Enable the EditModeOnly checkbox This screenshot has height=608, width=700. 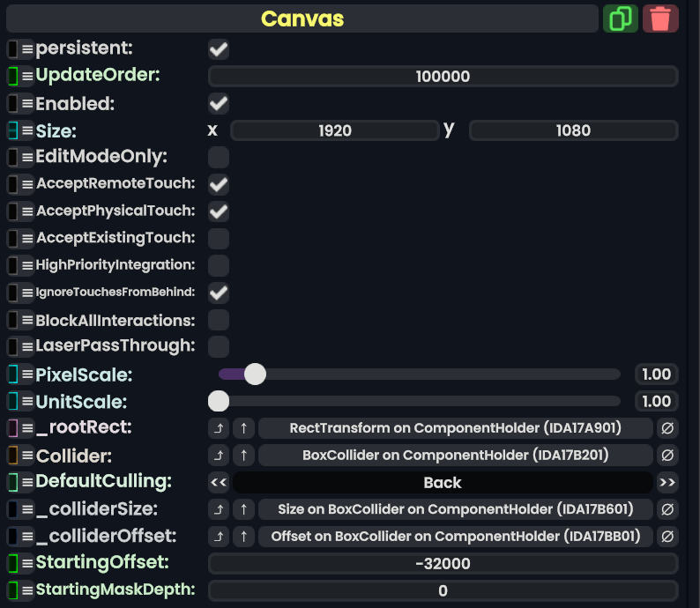pos(219,158)
